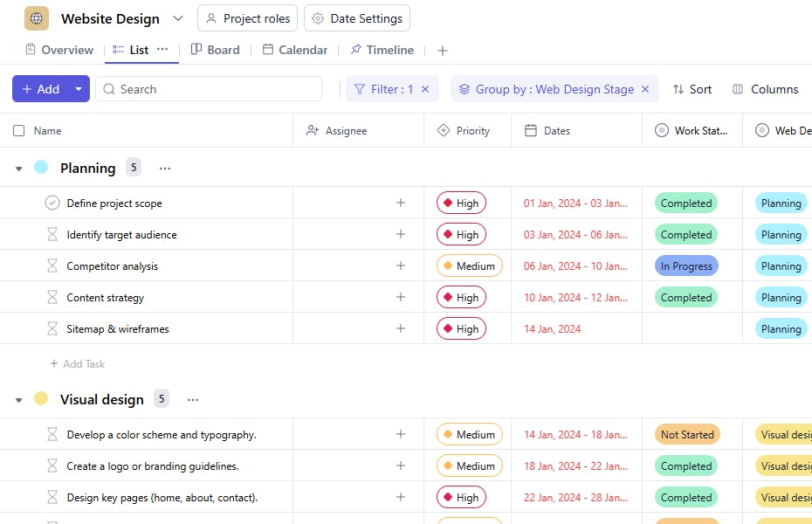812x524 pixels.
Task: Switch to the Board tab
Action: 215,50
